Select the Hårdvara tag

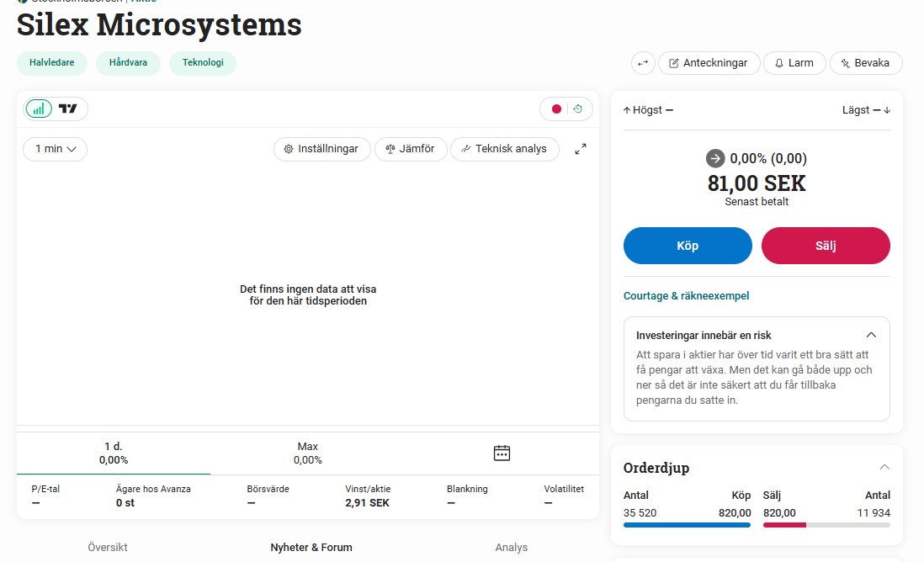(128, 63)
